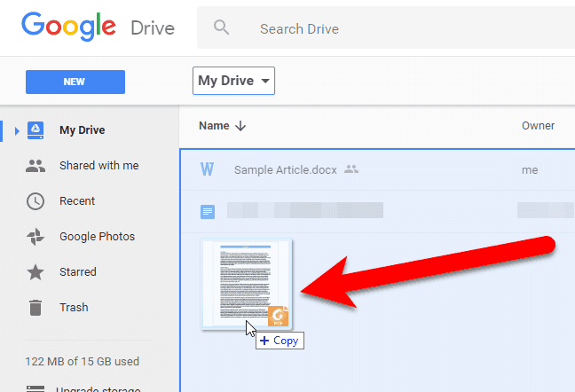Toggle the Name column sort arrow
Viewport: 575px width, 392px height.
point(240,126)
